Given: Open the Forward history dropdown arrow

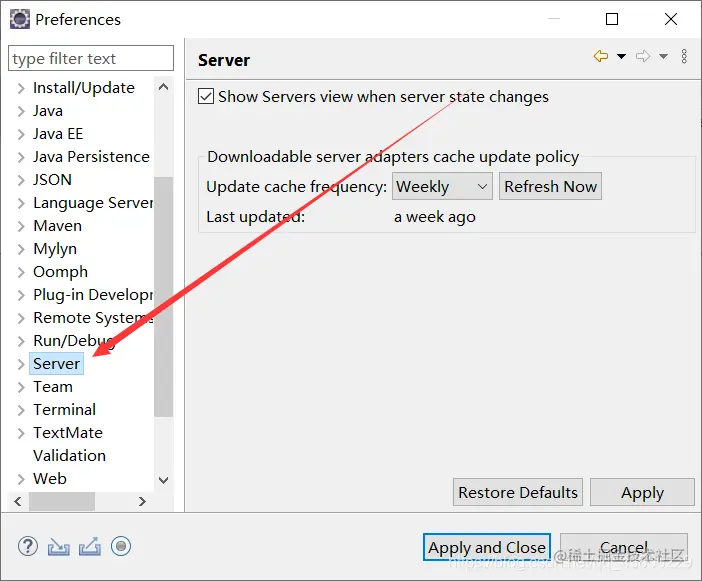Looking at the screenshot, I should (x=663, y=56).
